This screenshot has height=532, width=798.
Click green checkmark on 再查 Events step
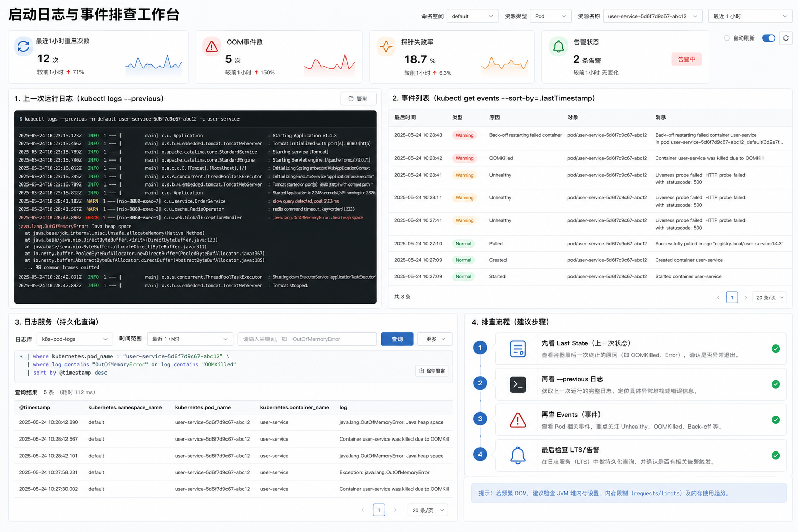[776, 420]
